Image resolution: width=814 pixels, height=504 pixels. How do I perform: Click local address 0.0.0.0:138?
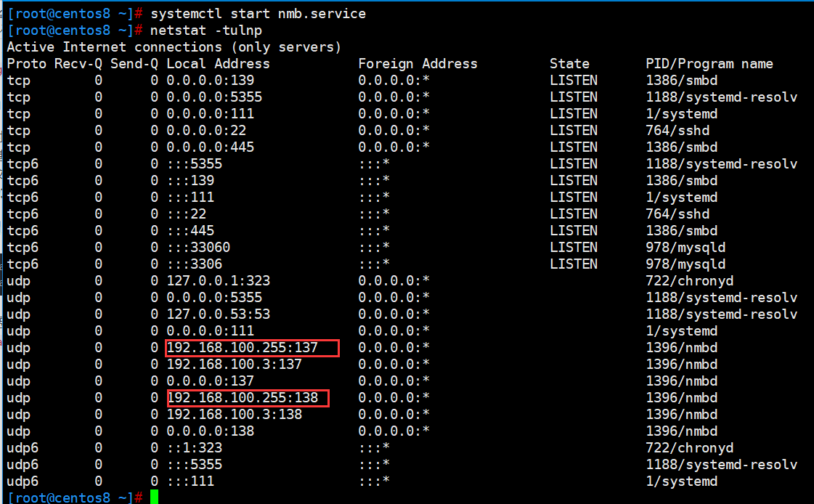pos(211,431)
